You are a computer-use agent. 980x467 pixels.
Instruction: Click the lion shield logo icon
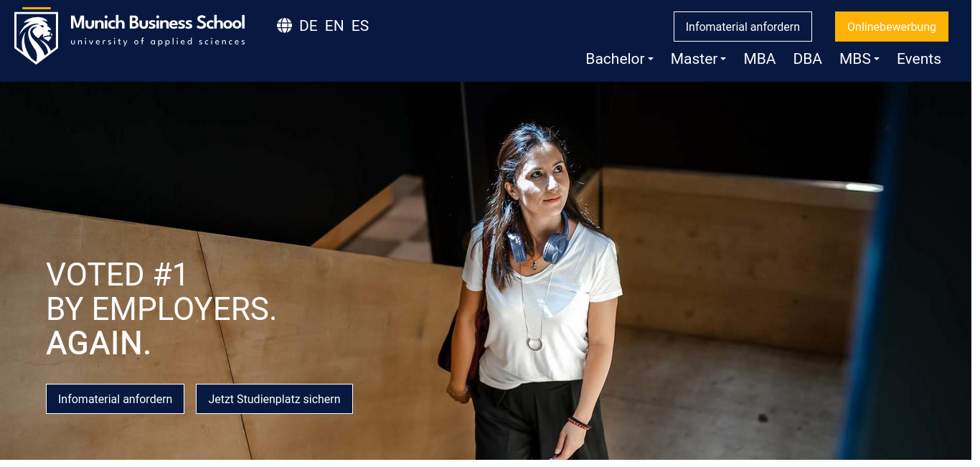[x=36, y=37]
